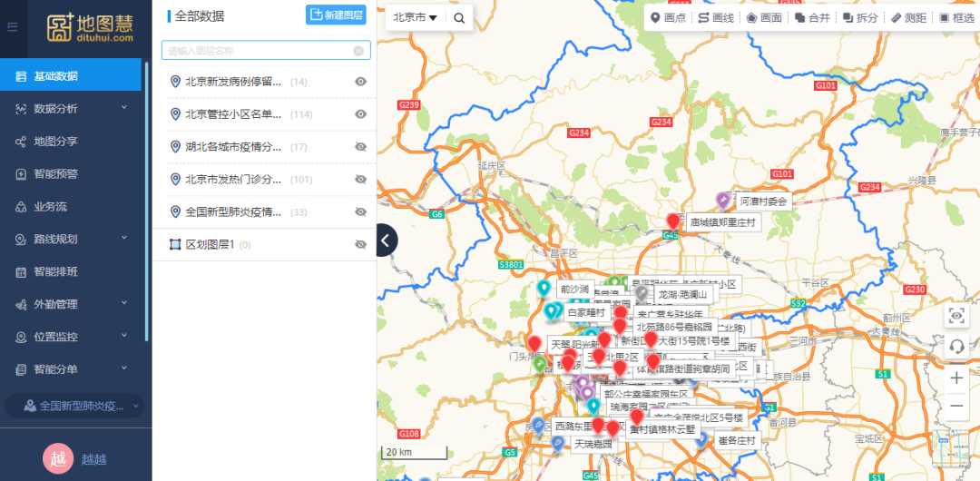This screenshot has height=481, width=980.
Task: Select 拆分 split tool
Action: pos(860,17)
